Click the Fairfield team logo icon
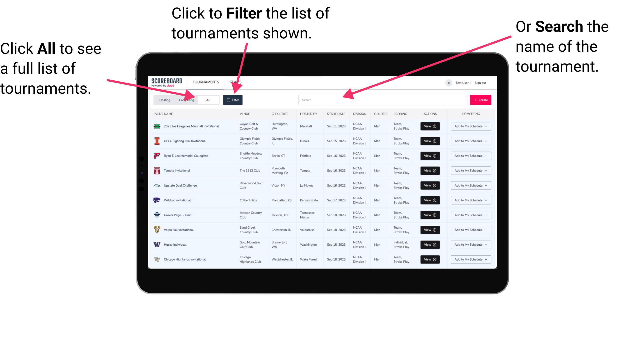Screen dimensions: 644x346 [157, 156]
